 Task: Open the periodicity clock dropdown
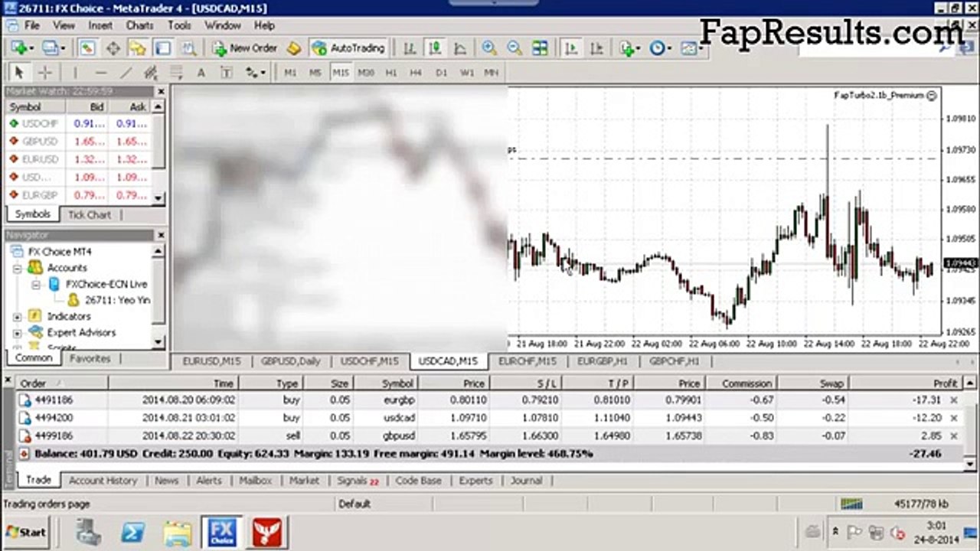(660, 48)
